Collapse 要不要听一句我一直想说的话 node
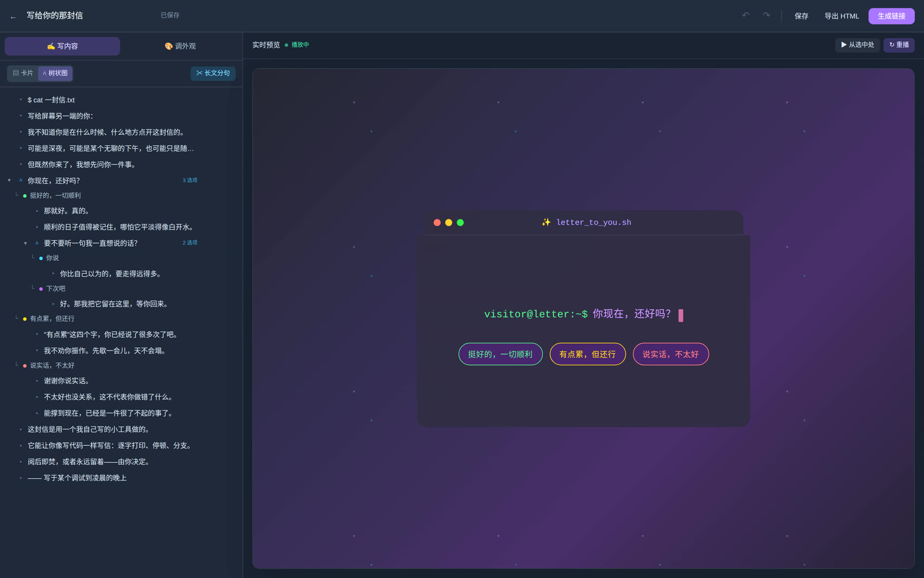The image size is (924, 578). click(25, 243)
